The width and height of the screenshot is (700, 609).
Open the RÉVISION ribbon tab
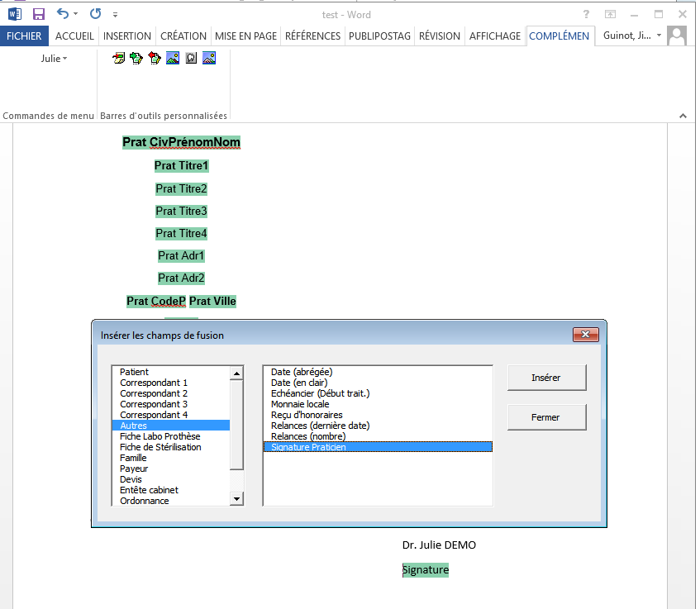point(440,36)
